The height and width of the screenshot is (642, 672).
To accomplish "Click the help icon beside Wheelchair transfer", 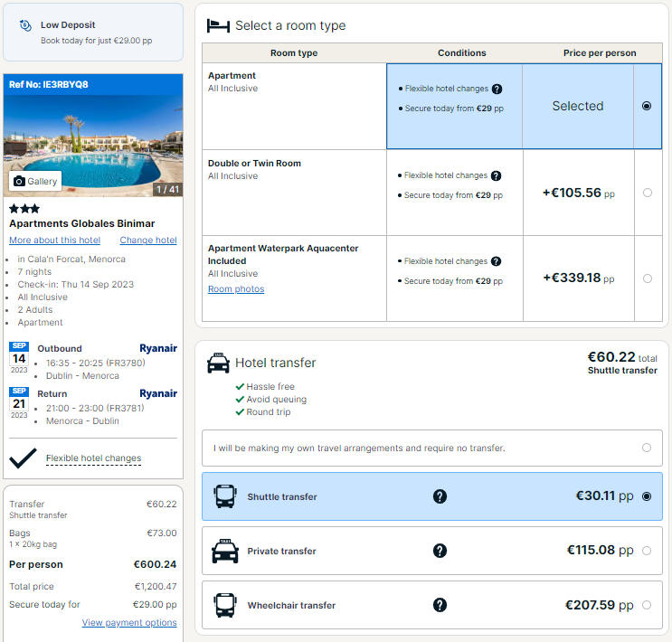I will [440, 605].
